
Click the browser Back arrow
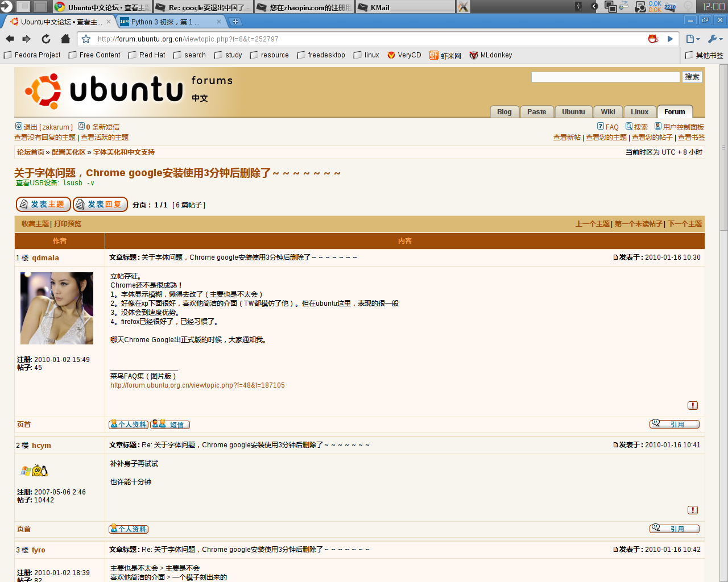[10, 39]
